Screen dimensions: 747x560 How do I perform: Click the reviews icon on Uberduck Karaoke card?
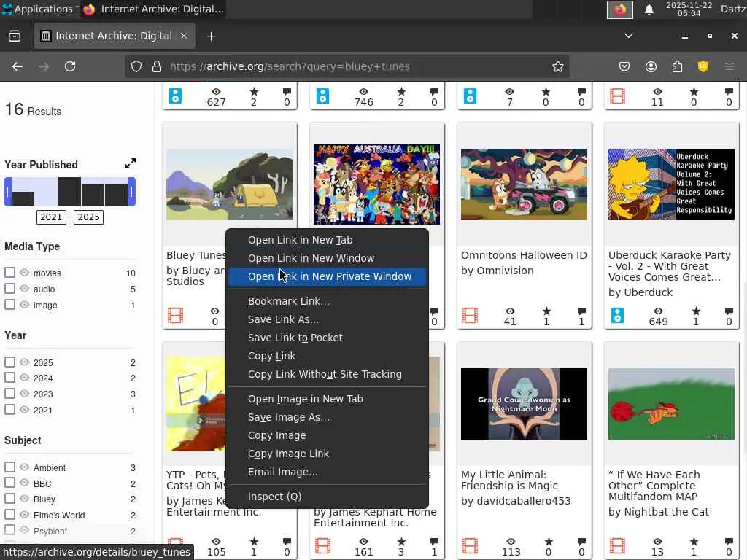click(729, 311)
